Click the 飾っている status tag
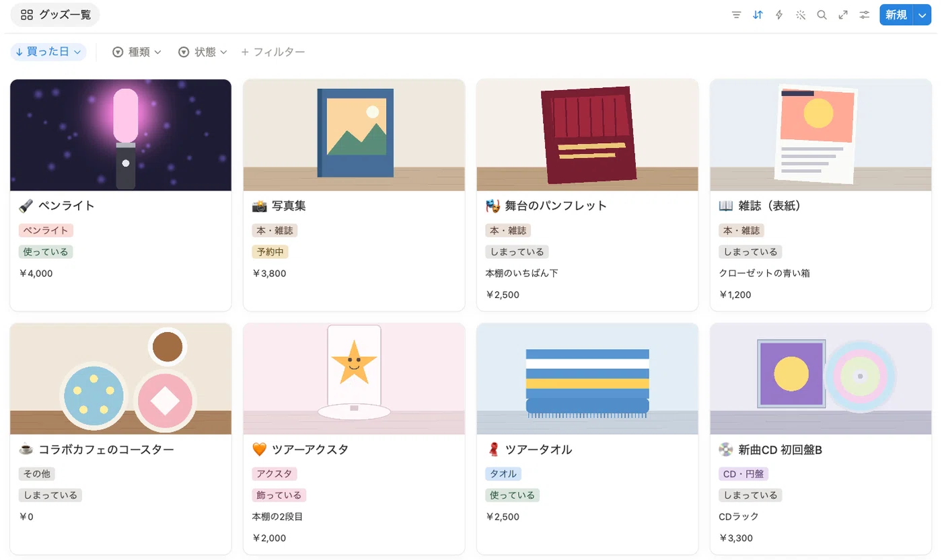This screenshot has height=560, width=942. pos(279,495)
